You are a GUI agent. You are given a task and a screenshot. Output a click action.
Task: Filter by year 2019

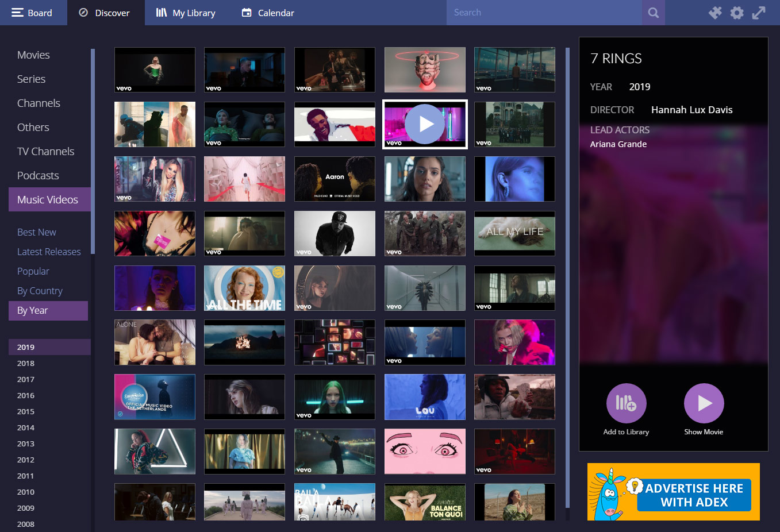tap(49, 347)
